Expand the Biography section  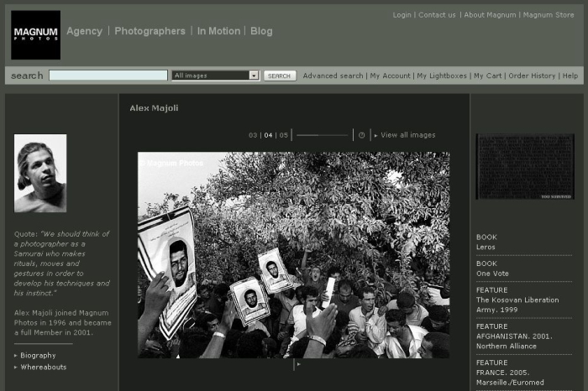point(38,356)
